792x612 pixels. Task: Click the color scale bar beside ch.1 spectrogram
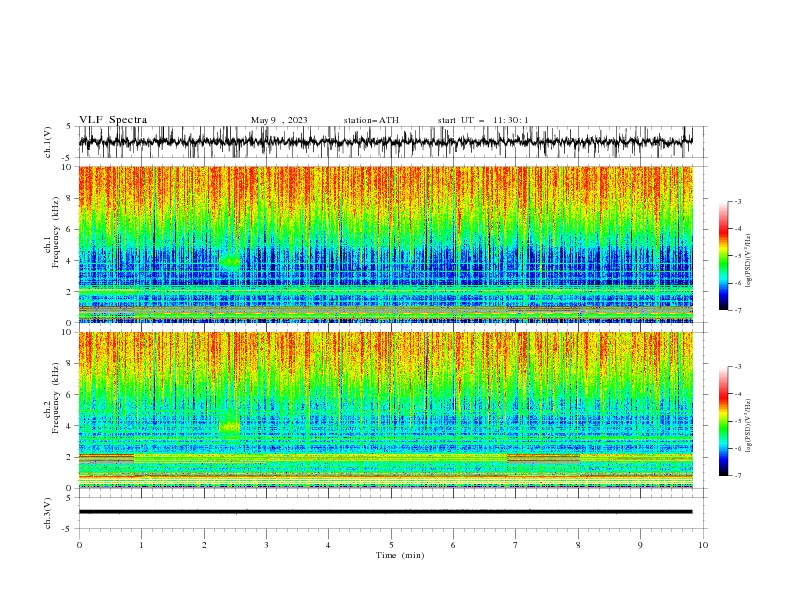click(x=723, y=256)
